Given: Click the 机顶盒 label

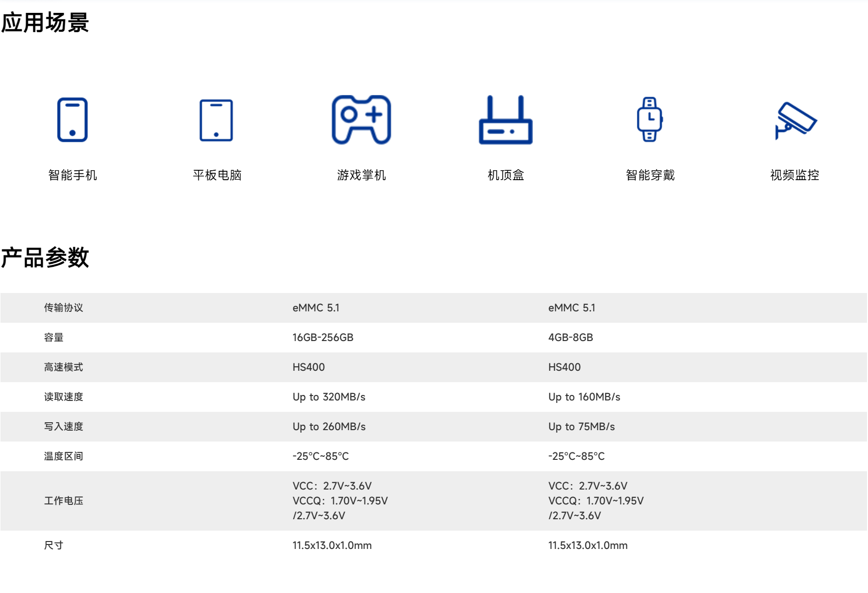Looking at the screenshot, I should point(506,175).
